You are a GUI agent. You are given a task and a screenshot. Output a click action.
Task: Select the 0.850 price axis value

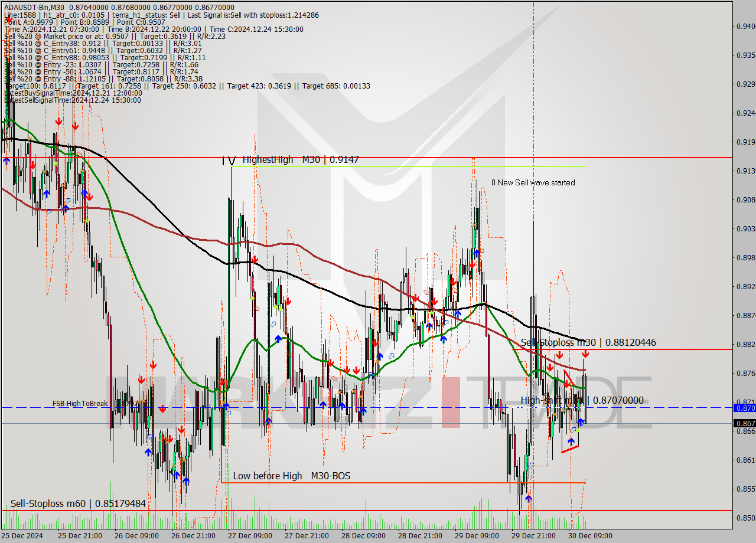[x=745, y=518]
